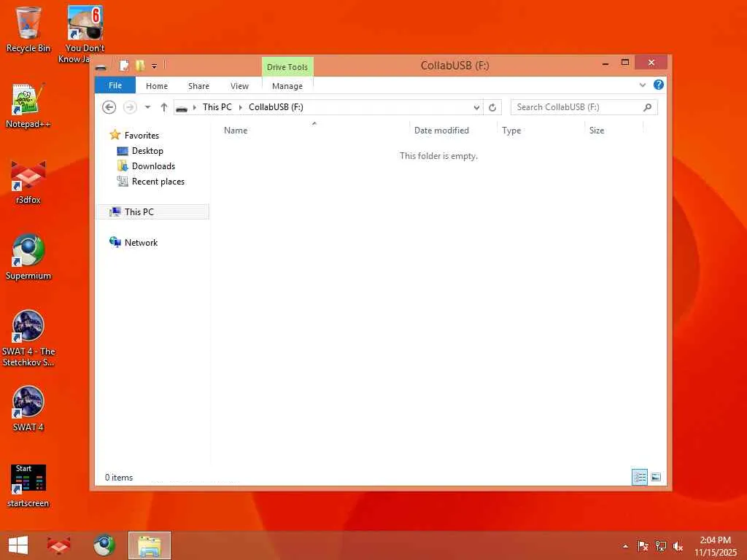This screenshot has height=560, width=747.
Task: Open Desktop in the navigation pane
Action: pyautogui.click(x=147, y=150)
